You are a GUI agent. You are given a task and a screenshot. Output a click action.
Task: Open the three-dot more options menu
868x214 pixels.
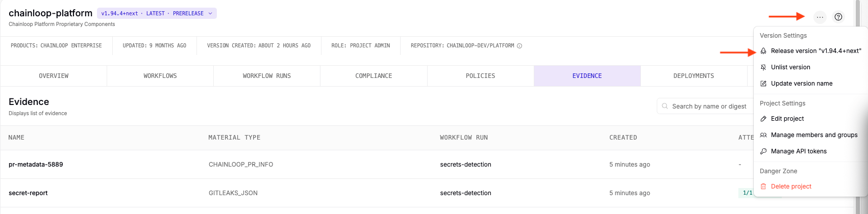coord(820,17)
